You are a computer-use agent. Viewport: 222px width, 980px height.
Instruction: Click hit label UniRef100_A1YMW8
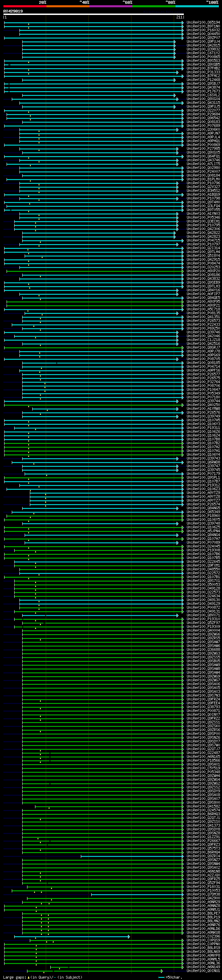pyautogui.click(x=203, y=408)
